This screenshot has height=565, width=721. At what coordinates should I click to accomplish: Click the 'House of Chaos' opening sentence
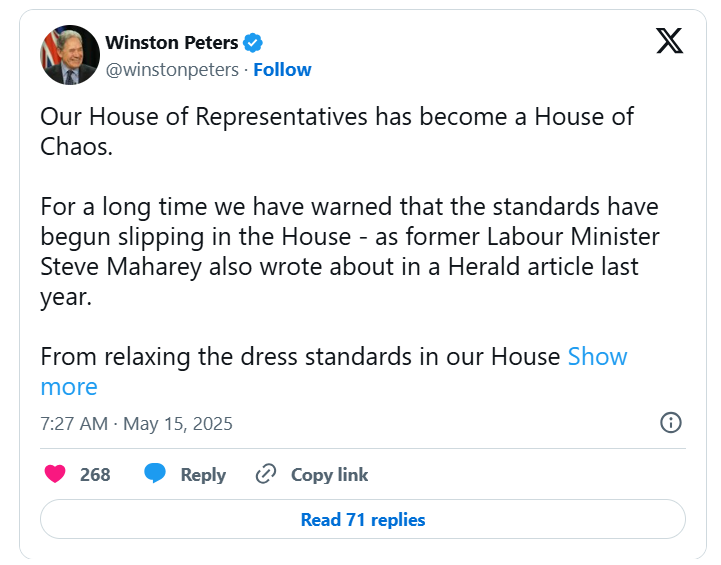(337, 131)
